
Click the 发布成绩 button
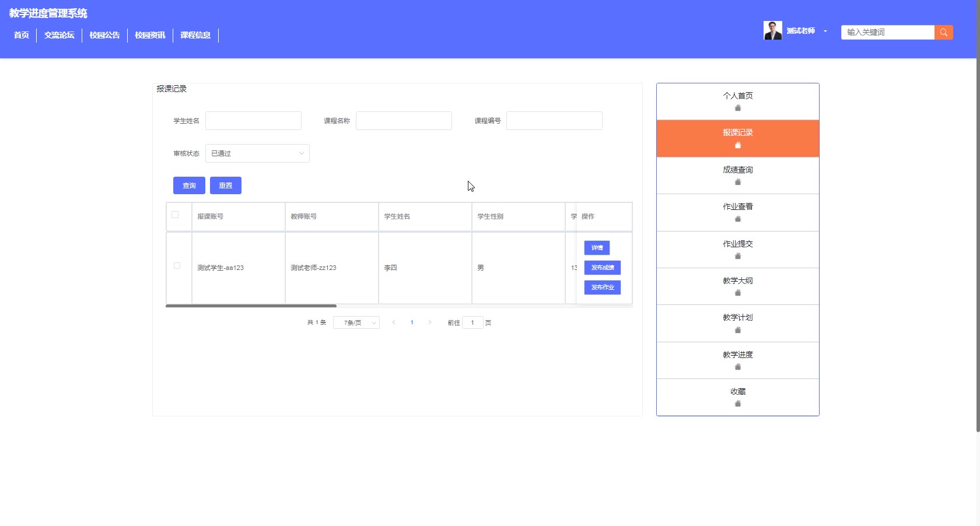603,268
